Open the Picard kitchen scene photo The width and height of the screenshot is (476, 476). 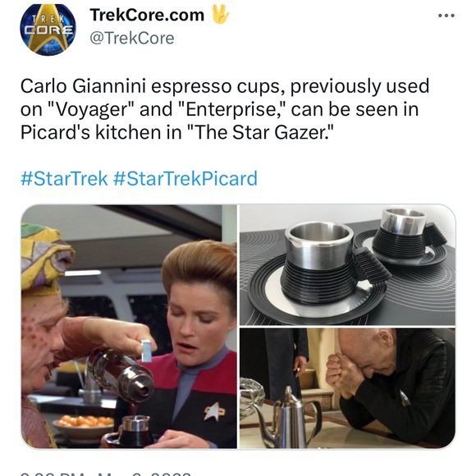[347, 388]
